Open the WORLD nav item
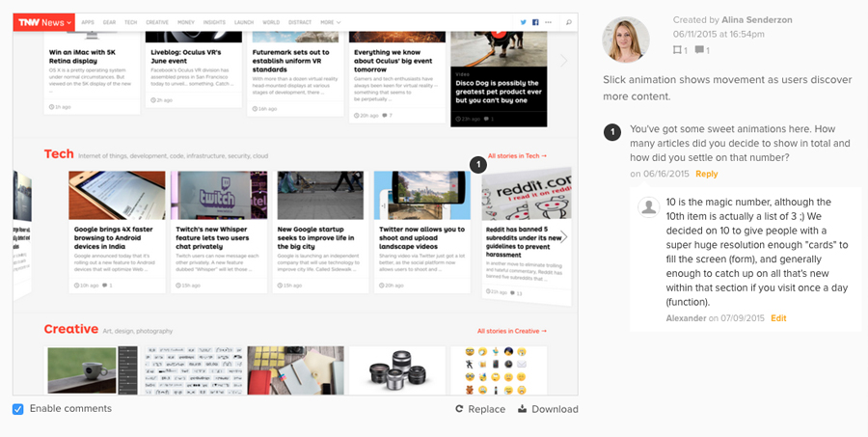The width and height of the screenshot is (868, 437). tap(271, 22)
